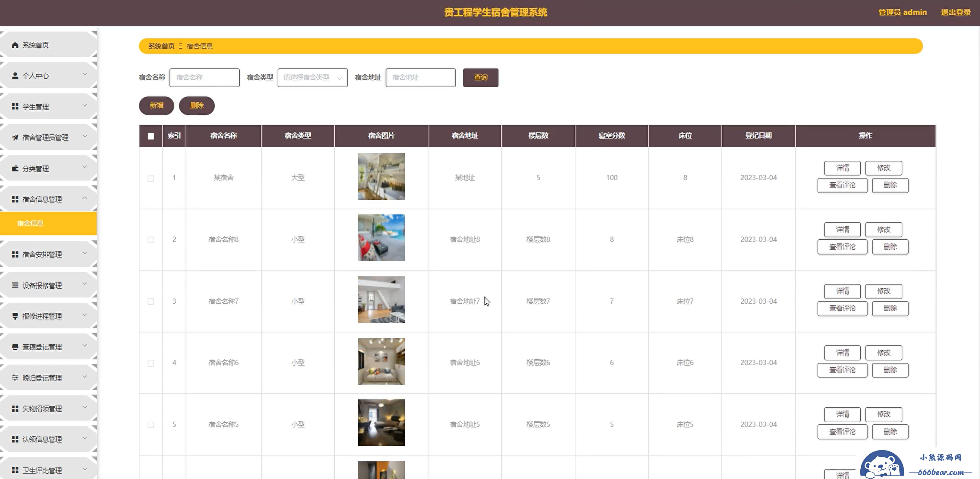Click the 寝室分数 column header

pyautogui.click(x=611, y=136)
